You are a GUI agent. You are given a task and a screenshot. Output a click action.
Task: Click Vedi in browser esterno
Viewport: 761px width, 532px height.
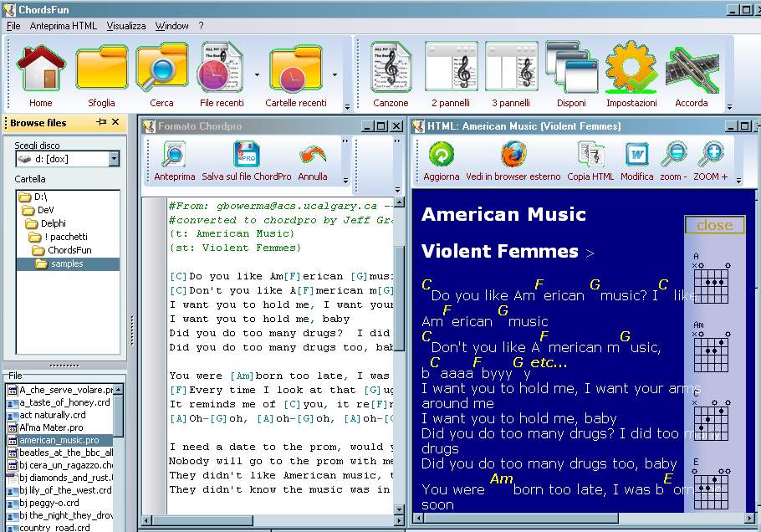coord(513,155)
